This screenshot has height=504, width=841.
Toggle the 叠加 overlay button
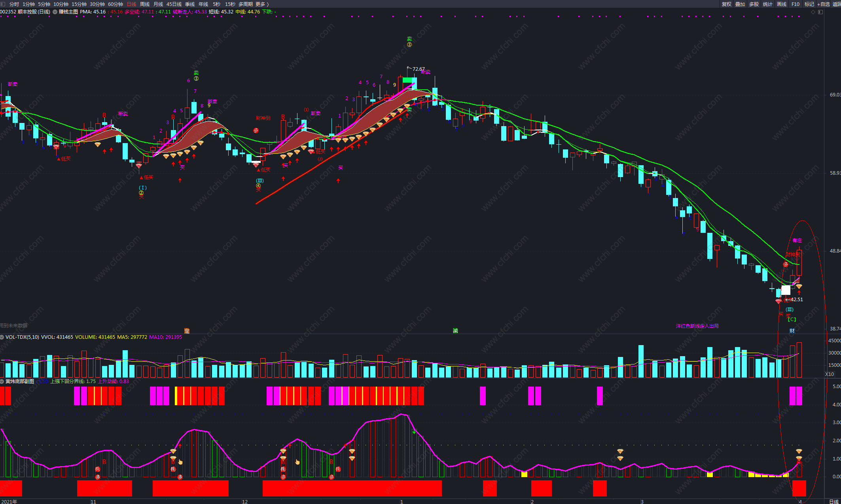(x=740, y=4)
